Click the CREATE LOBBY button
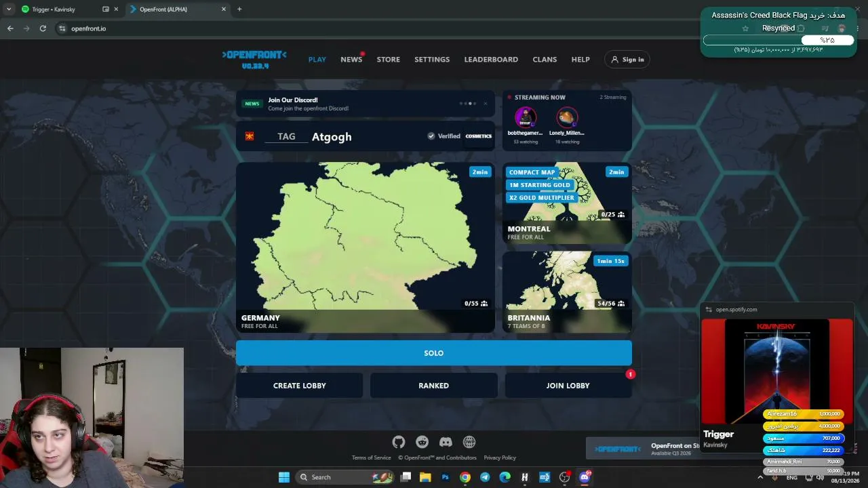The image size is (868, 488). pos(300,386)
